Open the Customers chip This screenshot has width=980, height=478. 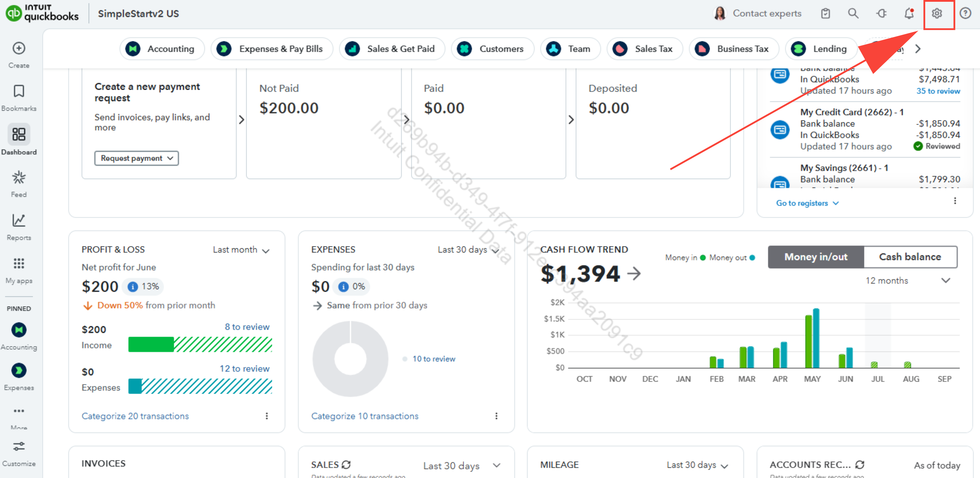(x=493, y=49)
